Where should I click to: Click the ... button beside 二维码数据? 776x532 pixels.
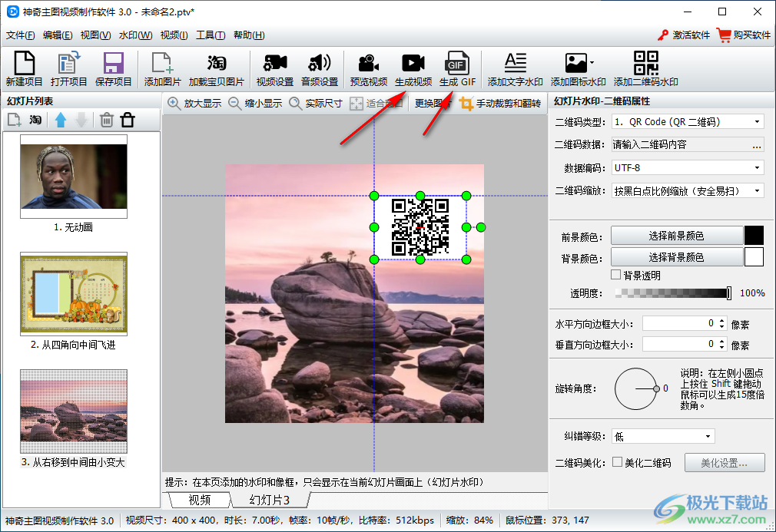756,145
